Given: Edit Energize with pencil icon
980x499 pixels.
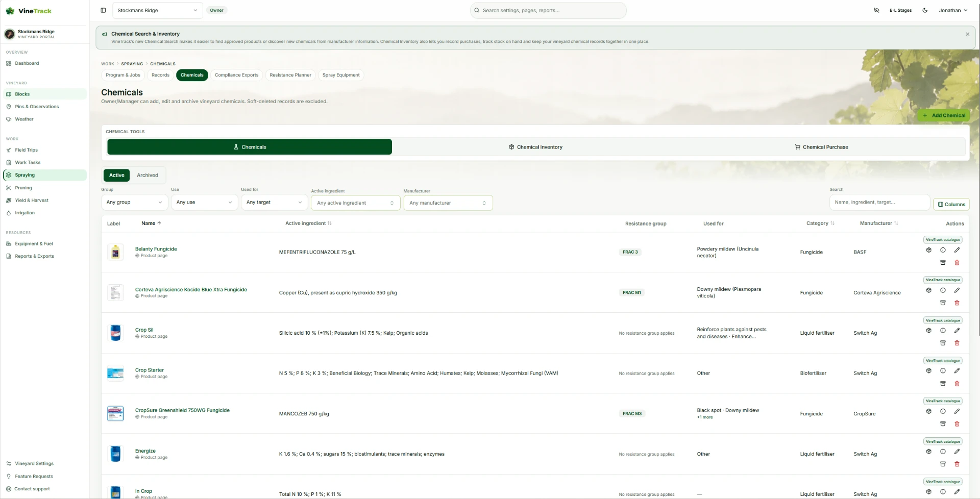Looking at the screenshot, I should click(x=957, y=452).
